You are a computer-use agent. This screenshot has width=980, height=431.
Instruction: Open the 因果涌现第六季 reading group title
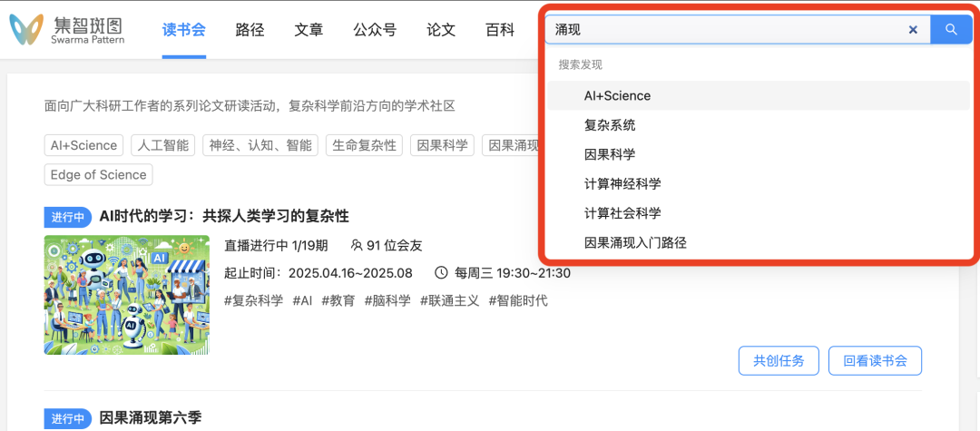(x=150, y=418)
